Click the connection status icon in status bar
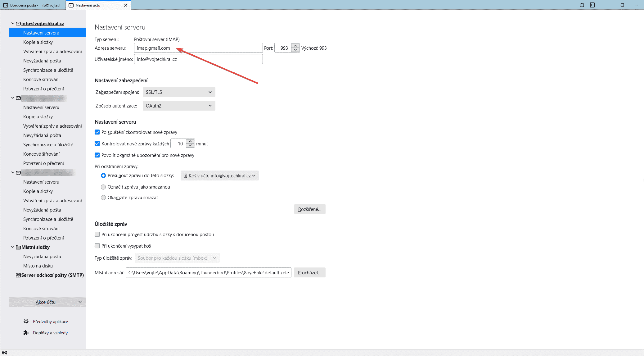The width and height of the screenshot is (644, 356). 5,352
